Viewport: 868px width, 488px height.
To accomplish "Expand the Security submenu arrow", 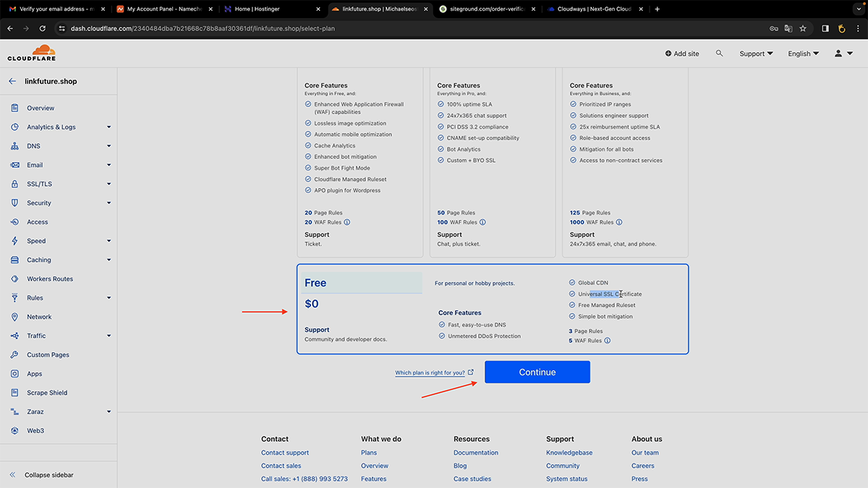I will click(109, 203).
